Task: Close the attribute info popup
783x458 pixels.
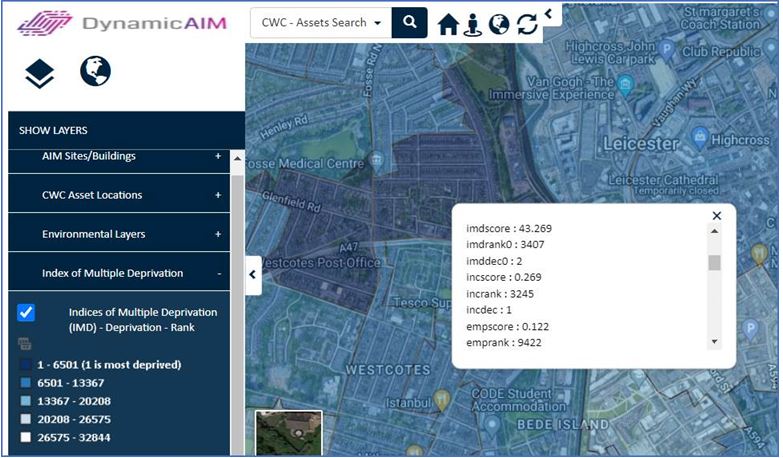Action: pos(717,216)
